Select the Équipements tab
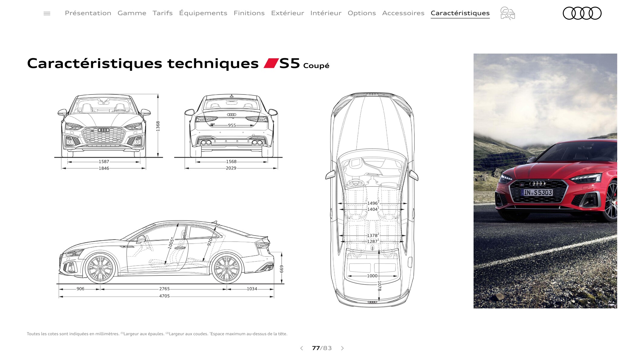The width and height of the screenshot is (644, 362). (x=203, y=13)
